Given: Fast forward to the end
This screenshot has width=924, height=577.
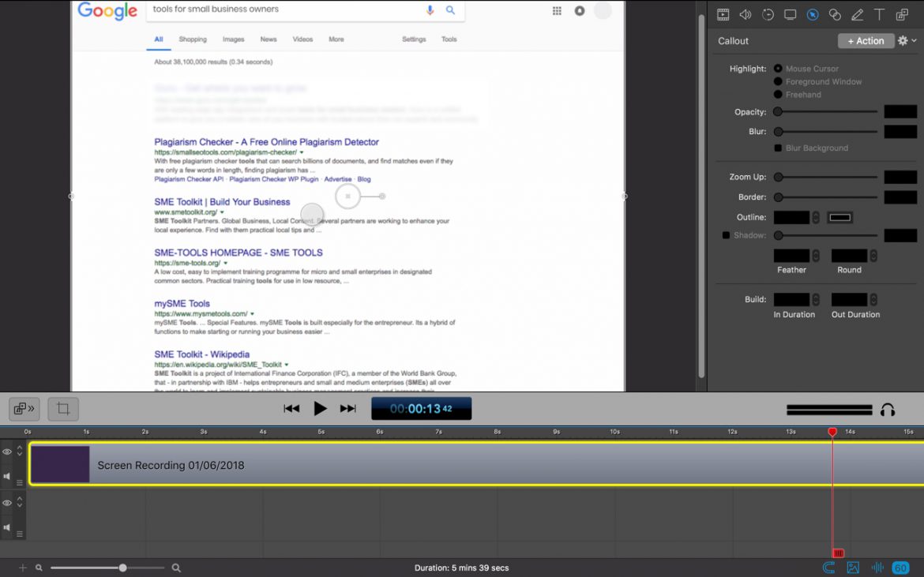Looking at the screenshot, I should [348, 409].
